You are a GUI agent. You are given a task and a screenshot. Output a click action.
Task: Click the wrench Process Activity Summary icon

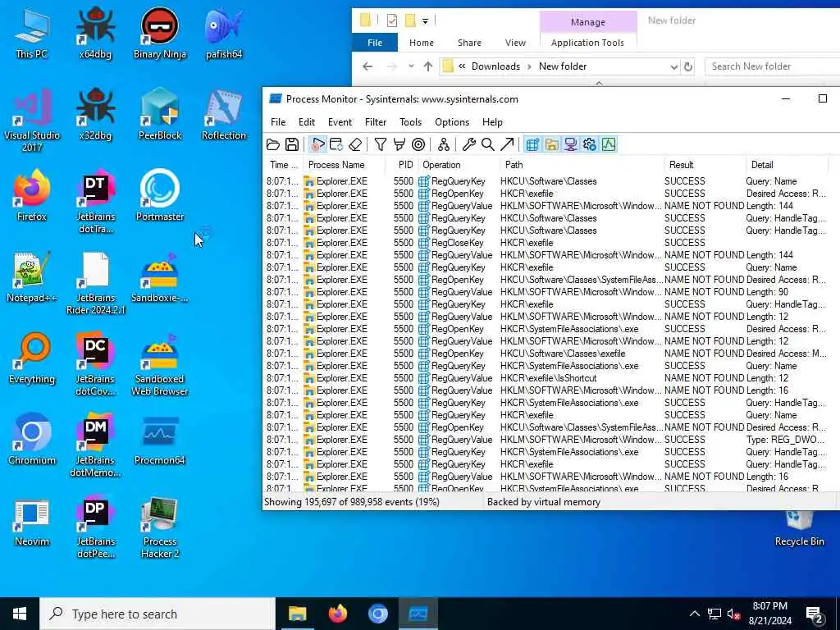tap(468, 144)
